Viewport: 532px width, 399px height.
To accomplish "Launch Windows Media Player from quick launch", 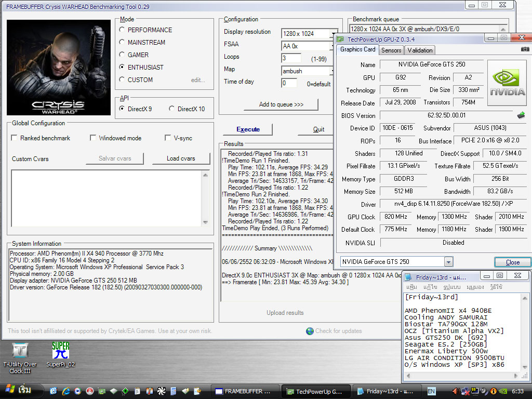I will point(78,391).
